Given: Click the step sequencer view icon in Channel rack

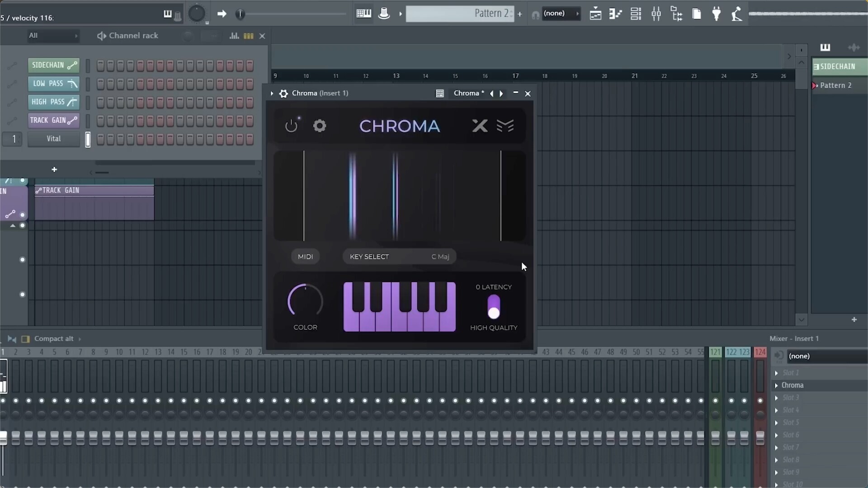Looking at the screenshot, I should (249, 36).
